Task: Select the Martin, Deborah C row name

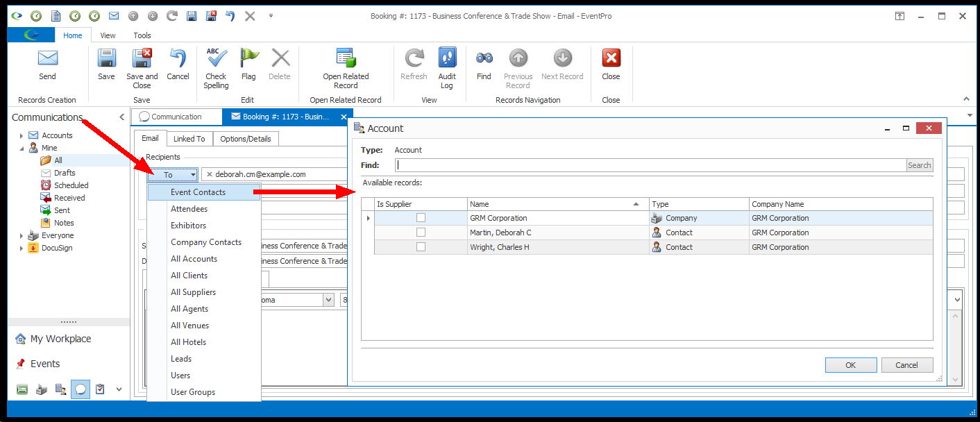Action: [500, 233]
